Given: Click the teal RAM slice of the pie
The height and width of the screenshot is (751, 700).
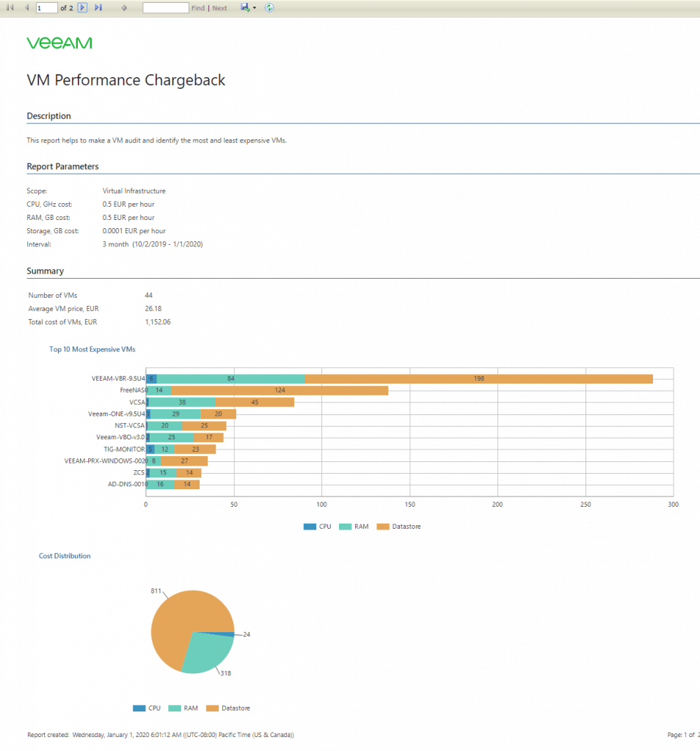Looking at the screenshot, I should (x=206, y=653).
